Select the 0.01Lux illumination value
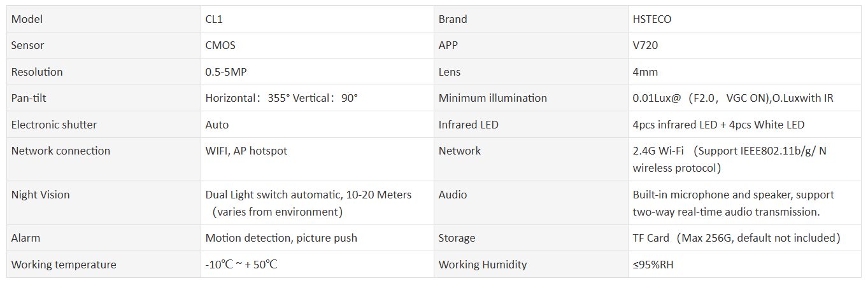The image size is (868, 283). tap(732, 98)
